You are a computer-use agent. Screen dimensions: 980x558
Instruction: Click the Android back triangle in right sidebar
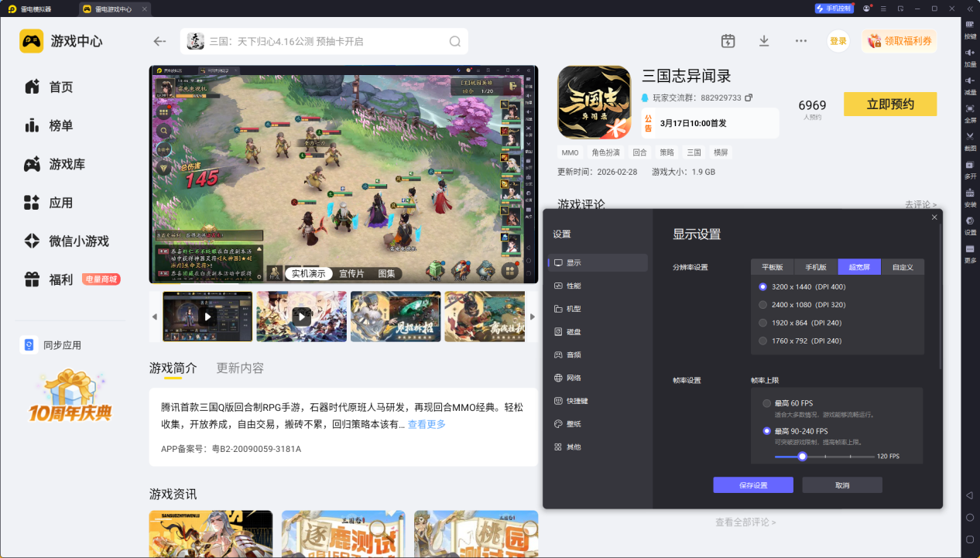tap(969, 495)
